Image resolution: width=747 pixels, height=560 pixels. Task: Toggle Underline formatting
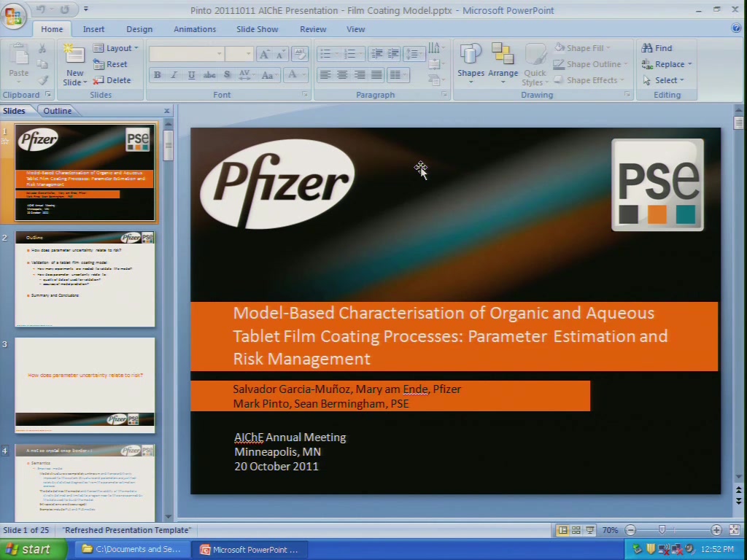click(191, 75)
